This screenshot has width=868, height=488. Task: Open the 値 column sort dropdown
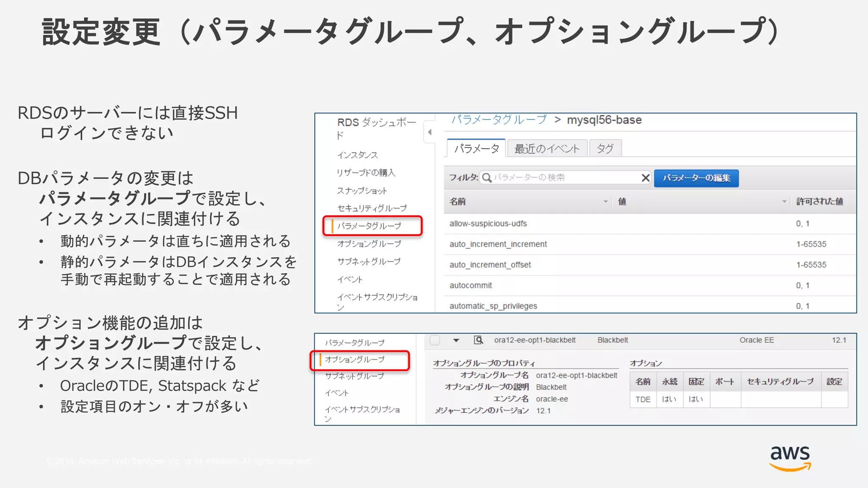[x=784, y=202]
